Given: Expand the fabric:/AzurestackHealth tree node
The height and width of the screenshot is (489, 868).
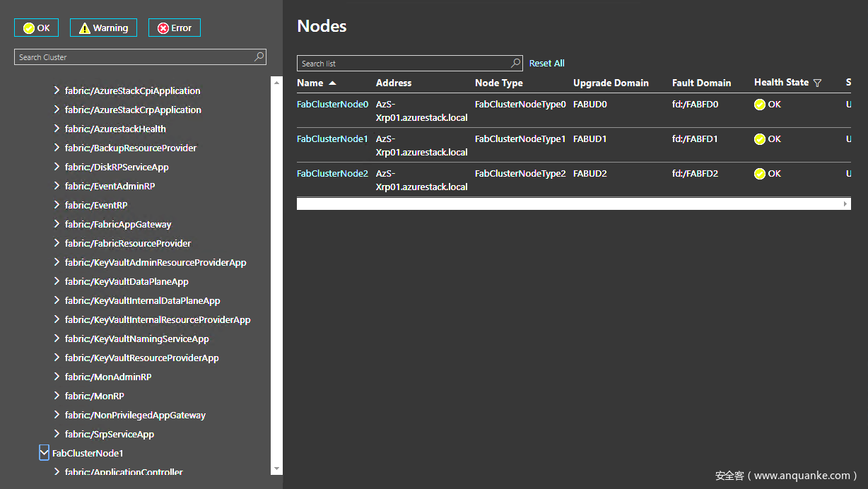Looking at the screenshot, I should (57, 129).
